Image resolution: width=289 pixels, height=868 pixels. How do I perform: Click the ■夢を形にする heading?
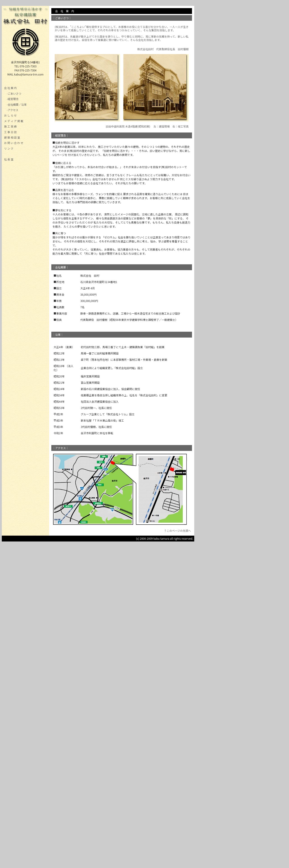click(62, 210)
